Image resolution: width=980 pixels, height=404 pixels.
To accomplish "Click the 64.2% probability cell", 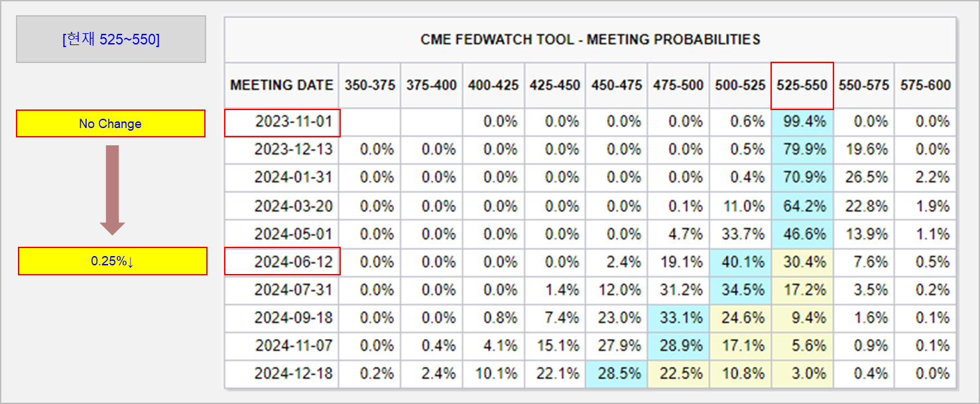I will coord(802,206).
